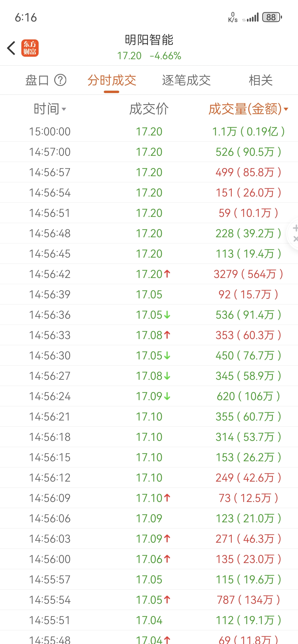Tap the plus icon on right edge widget
The width and height of the screenshot is (298, 644).
[x=295, y=228]
